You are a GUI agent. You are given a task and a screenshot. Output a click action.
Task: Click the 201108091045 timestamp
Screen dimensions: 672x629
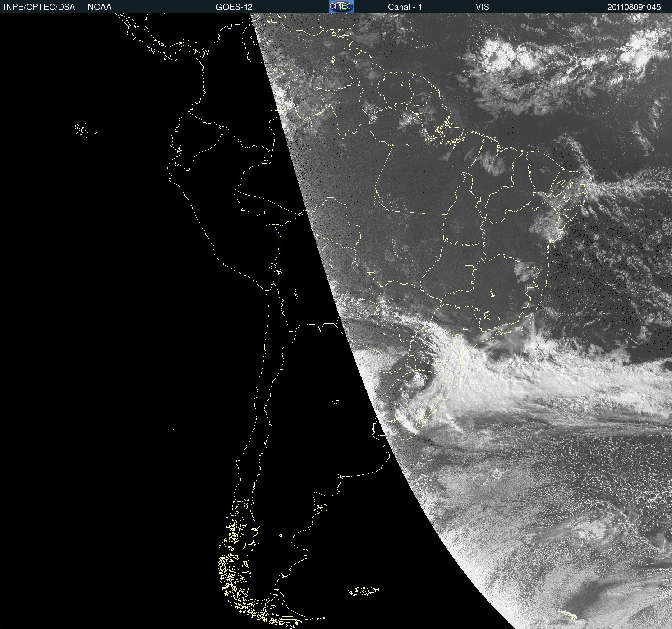(634, 7)
